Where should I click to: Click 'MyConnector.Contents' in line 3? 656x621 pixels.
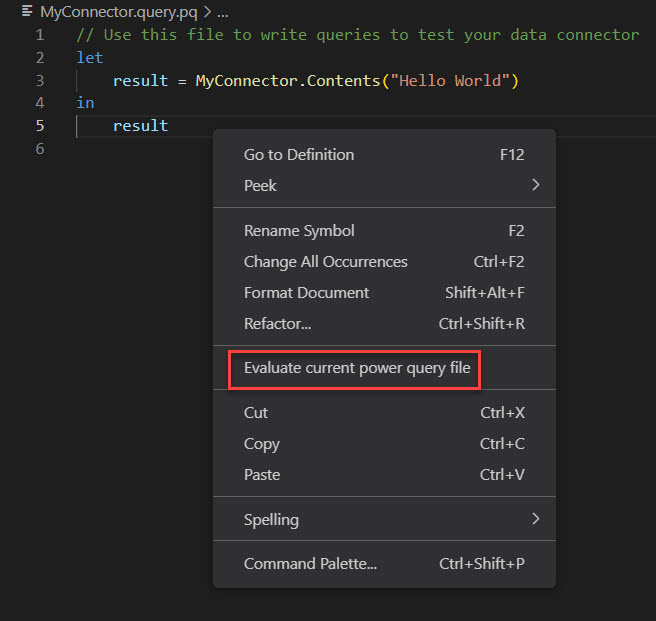pyautogui.click(x=287, y=80)
